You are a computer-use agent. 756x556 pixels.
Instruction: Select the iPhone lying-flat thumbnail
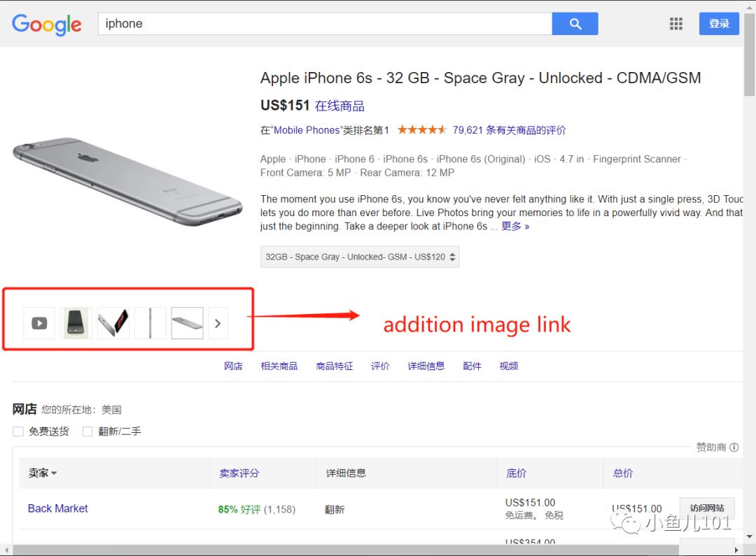coord(187,323)
